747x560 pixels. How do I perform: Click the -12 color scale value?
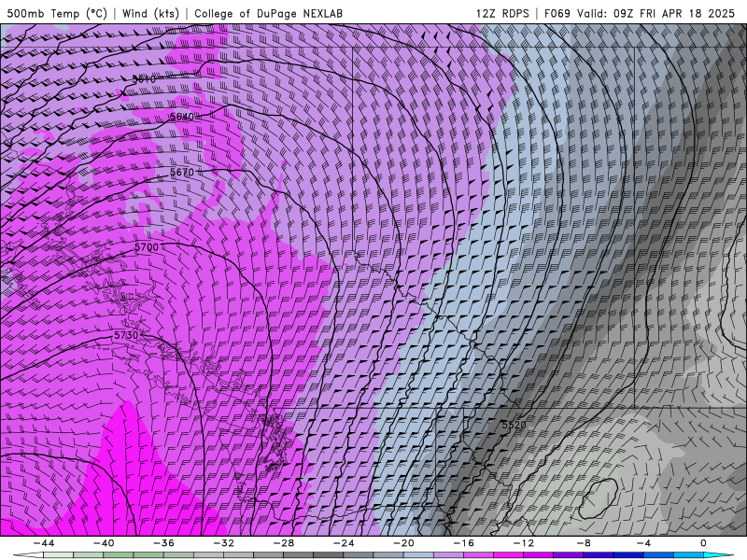point(524,543)
